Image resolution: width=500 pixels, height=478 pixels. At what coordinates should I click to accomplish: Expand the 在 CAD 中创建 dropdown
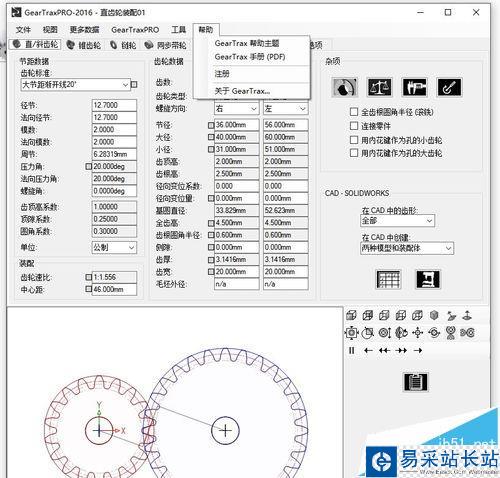click(407, 248)
